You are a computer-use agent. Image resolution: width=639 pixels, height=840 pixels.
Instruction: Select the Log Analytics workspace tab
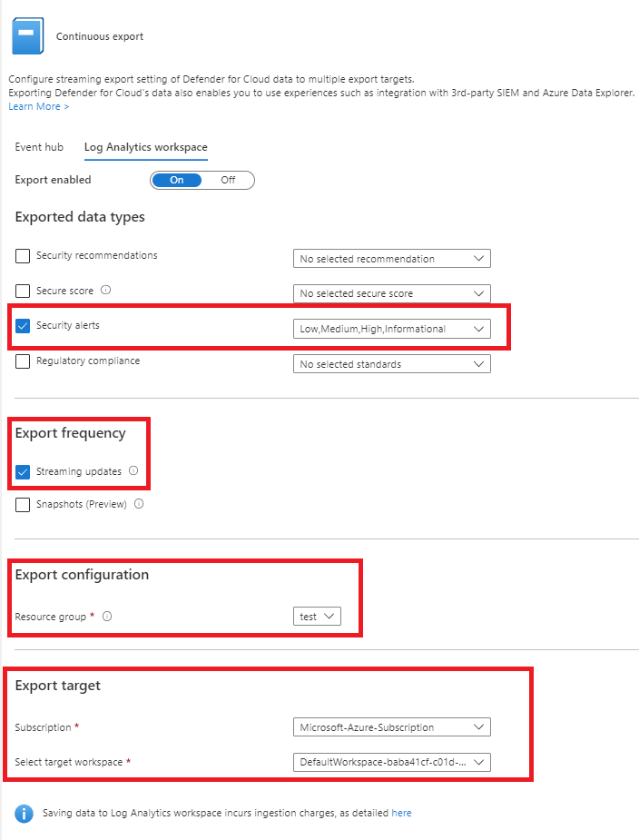tap(145, 147)
